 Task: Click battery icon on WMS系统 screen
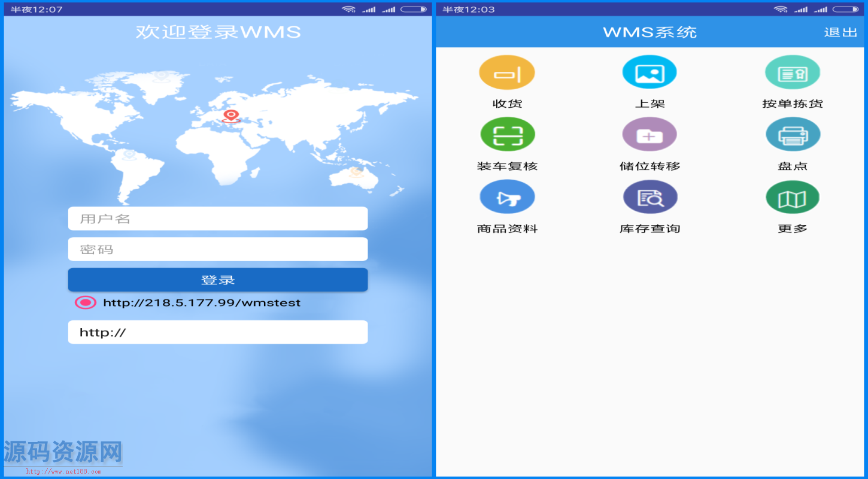click(x=845, y=9)
